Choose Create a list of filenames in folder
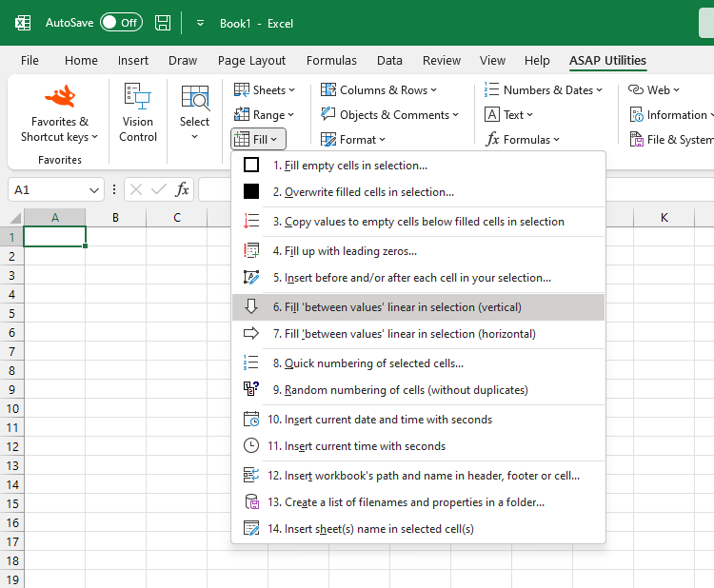Image resolution: width=714 pixels, height=588 pixels. [418, 502]
